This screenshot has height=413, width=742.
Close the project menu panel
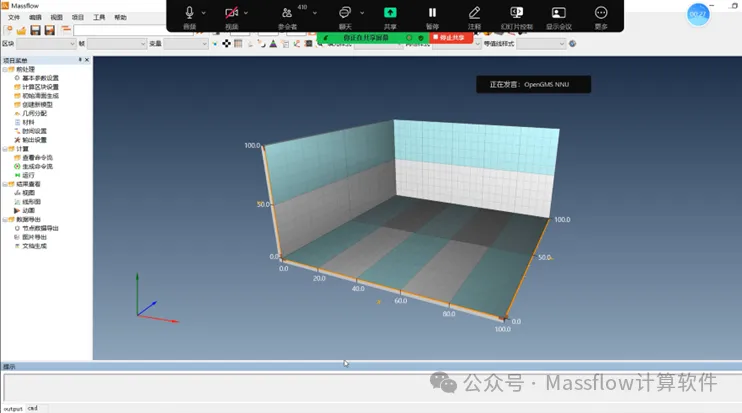click(x=87, y=60)
